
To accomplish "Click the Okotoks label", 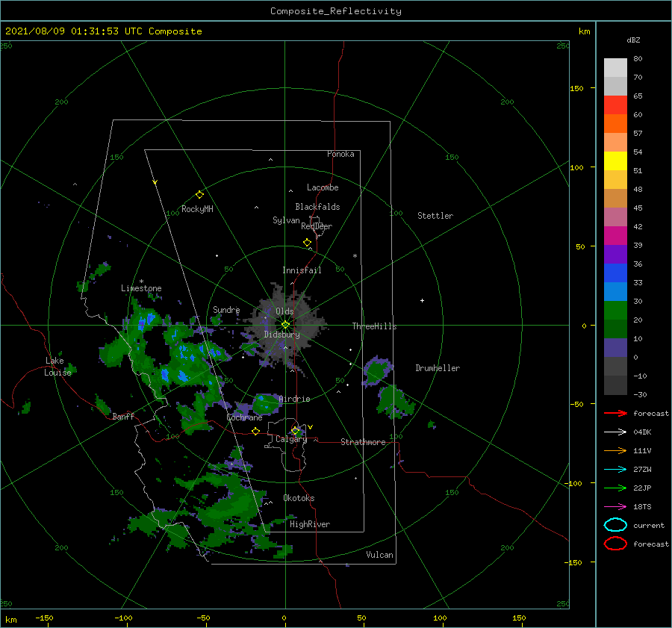I will pyautogui.click(x=299, y=498).
